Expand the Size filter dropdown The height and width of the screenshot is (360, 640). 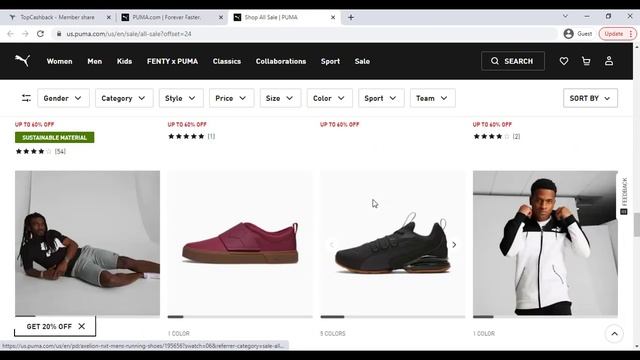(280, 98)
